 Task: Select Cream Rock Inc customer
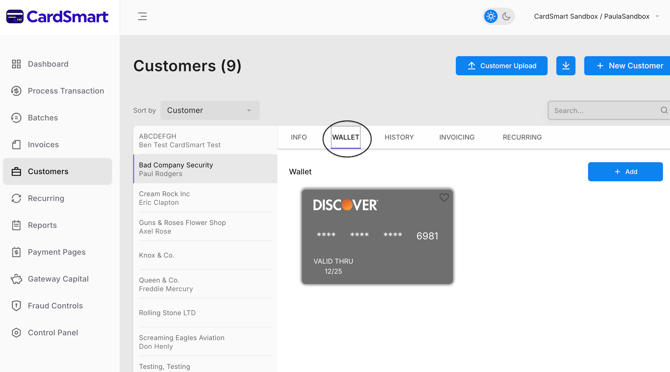tap(205, 198)
